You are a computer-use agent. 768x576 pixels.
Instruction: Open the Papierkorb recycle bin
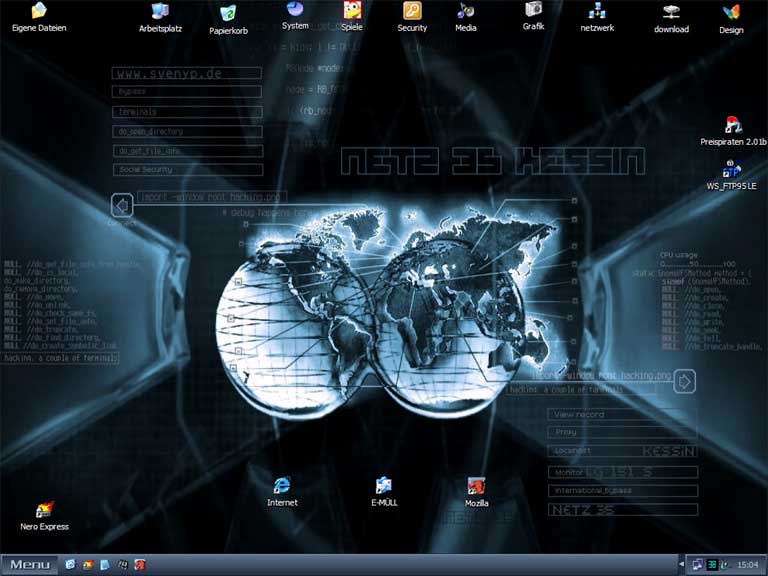click(228, 20)
